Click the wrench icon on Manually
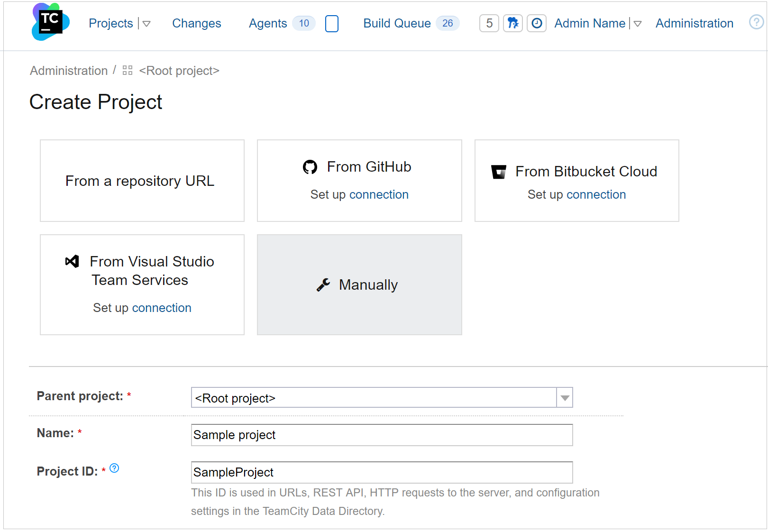768x532 pixels. pyautogui.click(x=323, y=285)
